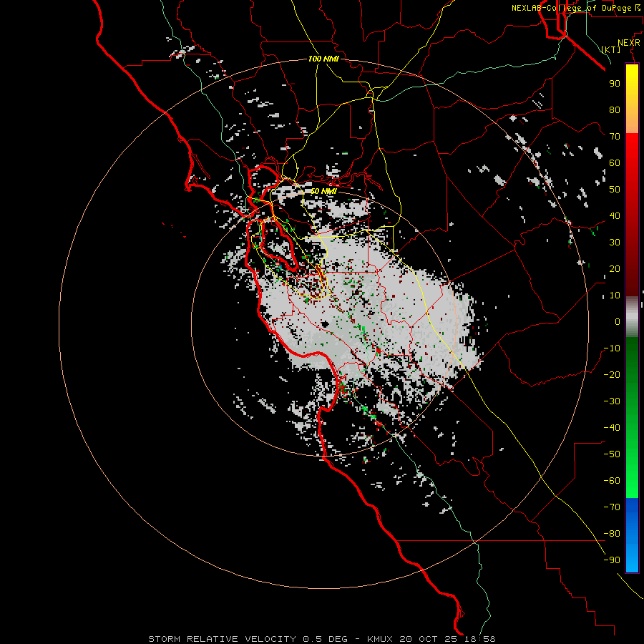Click the positive 20 scale value
This screenshot has height=644, width=644.
615,268
